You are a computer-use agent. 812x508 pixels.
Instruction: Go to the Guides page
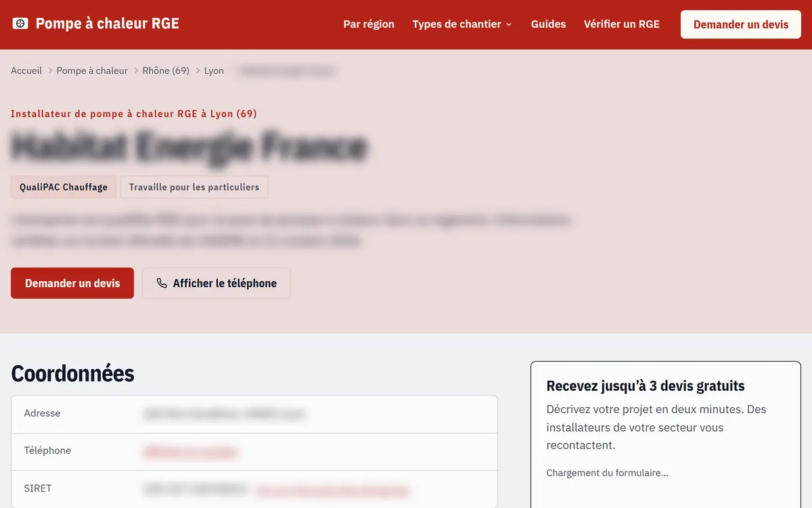click(x=548, y=24)
